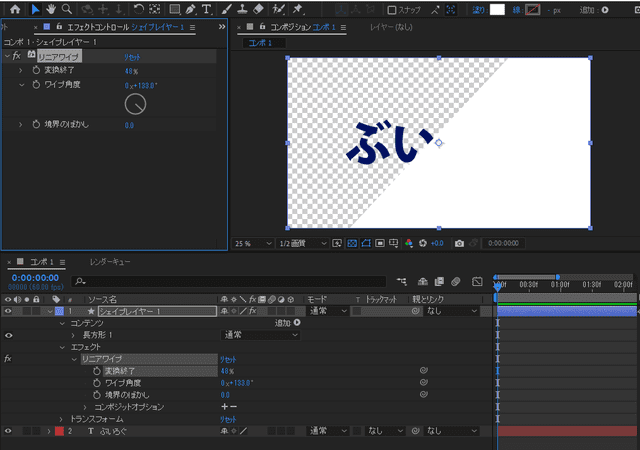The image size is (640, 450).
Task: Toggle stopwatch for 境界のぼかし in Effect Controls
Action: pos(36,124)
